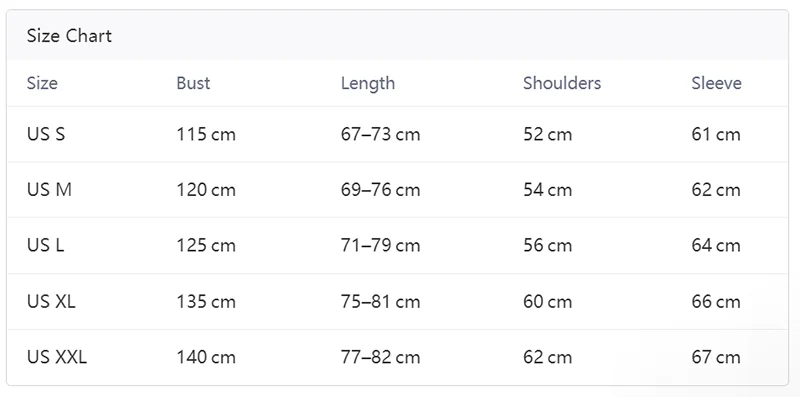Viewport: 800px width, 397px height.
Task: Click the 140 cm bust value
Action: coord(206,357)
